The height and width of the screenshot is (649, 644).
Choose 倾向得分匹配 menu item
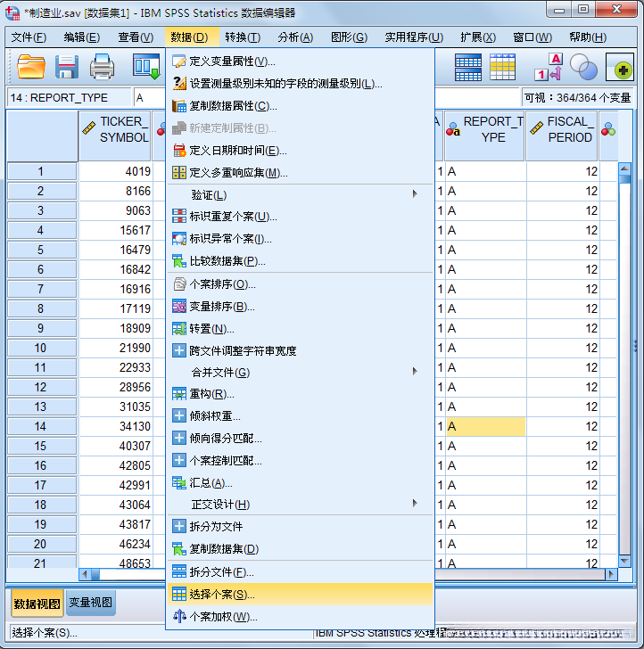point(300,439)
